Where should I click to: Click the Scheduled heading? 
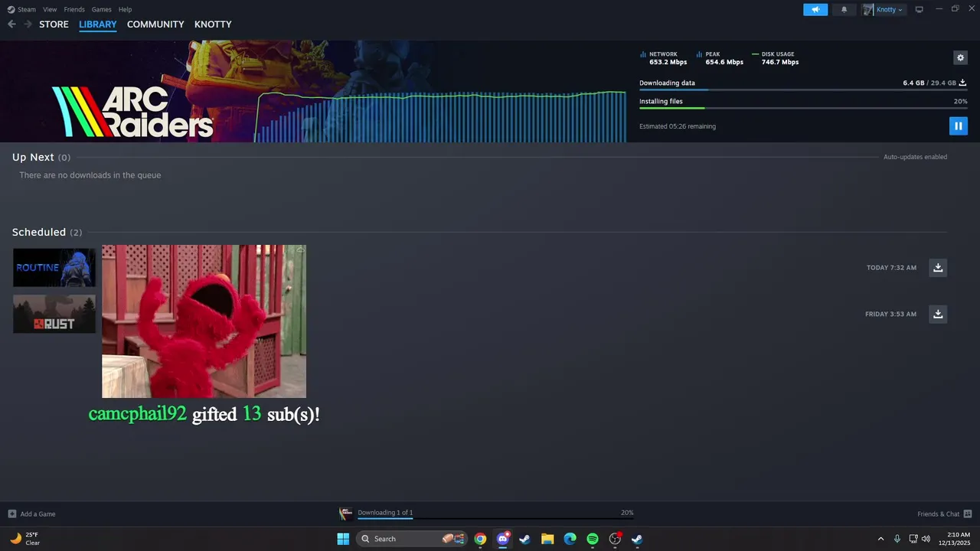point(39,232)
